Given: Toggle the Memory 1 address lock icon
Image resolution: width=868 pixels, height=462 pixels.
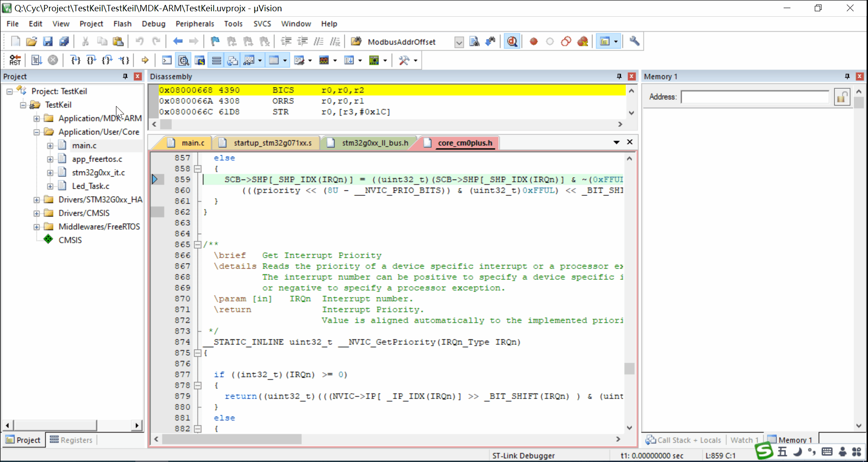Looking at the screenshot, I should [x=842, y=97].
